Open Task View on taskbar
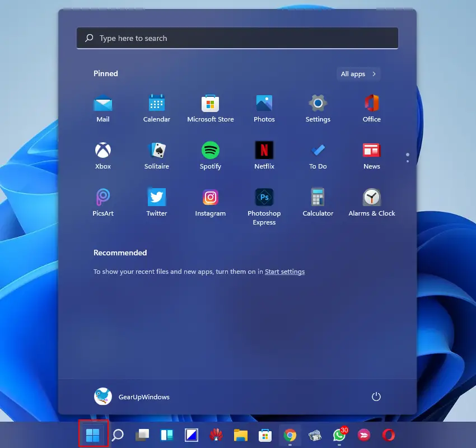The image size is (476, 448). [x=142, y=435]
